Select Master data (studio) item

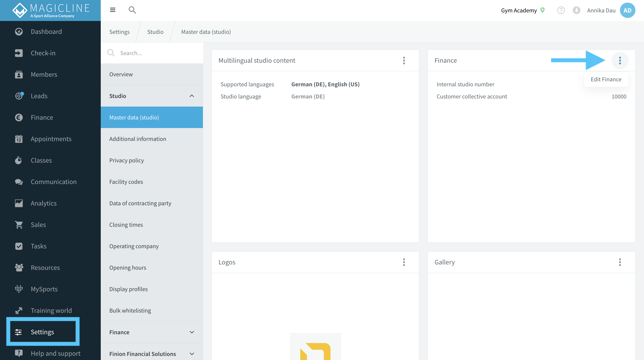click(152, 117)
